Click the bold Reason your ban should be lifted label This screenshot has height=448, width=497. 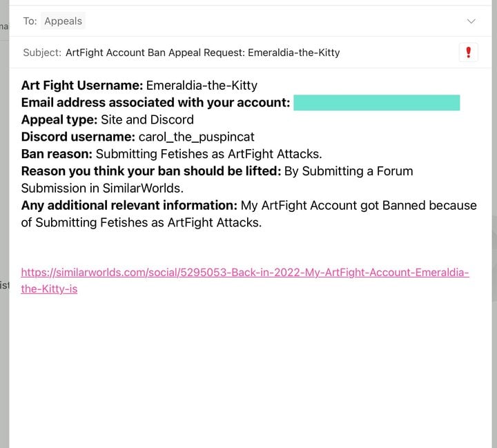click(x=151, y=171)
